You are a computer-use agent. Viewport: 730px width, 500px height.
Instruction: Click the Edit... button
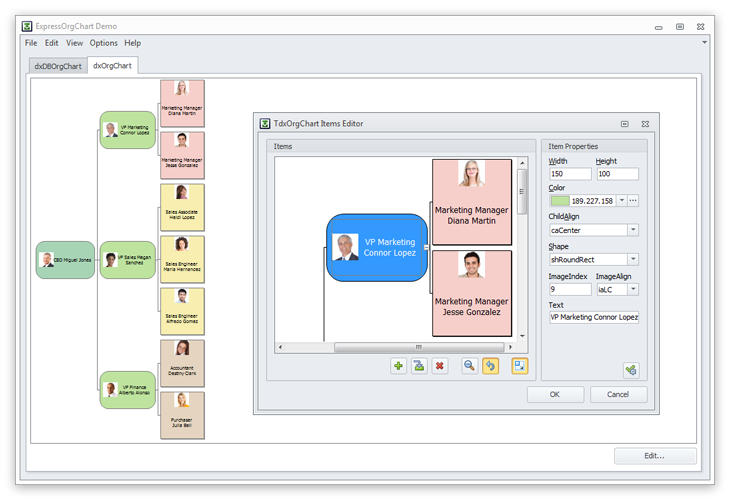[x=655, y=456]
